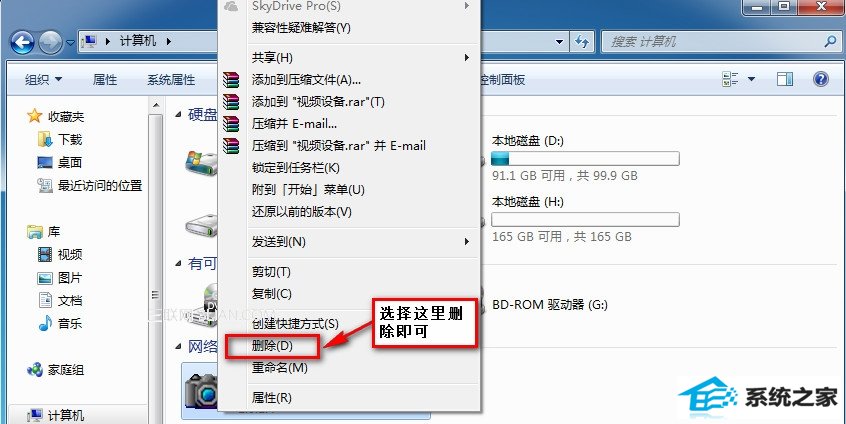The height and width of the screenshot is (424, 846).
Task: Select 添加到压缩文件(A)... menu entry
Action: coord(306,80)
